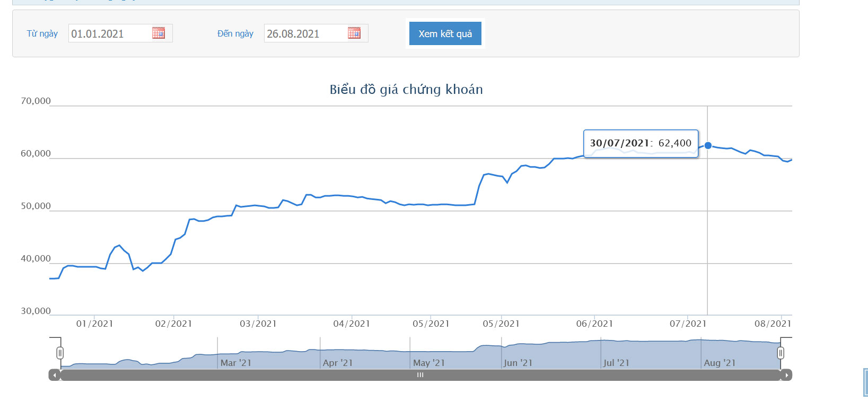Click the right range handle of the navigator

click(x=781, y=353)
